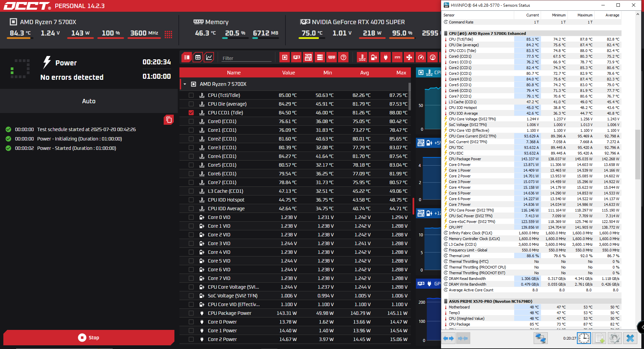Select HWiNFO DRAM Read Bandwidth row

[x=532, y=279]
